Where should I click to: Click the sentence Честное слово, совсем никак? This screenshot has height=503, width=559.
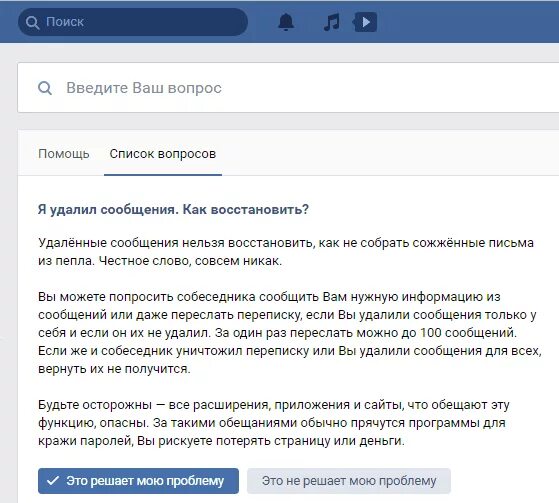point(190,261)
